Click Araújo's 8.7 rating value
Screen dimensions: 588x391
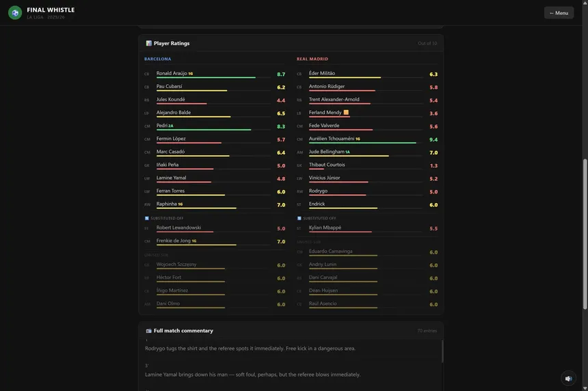281,75
